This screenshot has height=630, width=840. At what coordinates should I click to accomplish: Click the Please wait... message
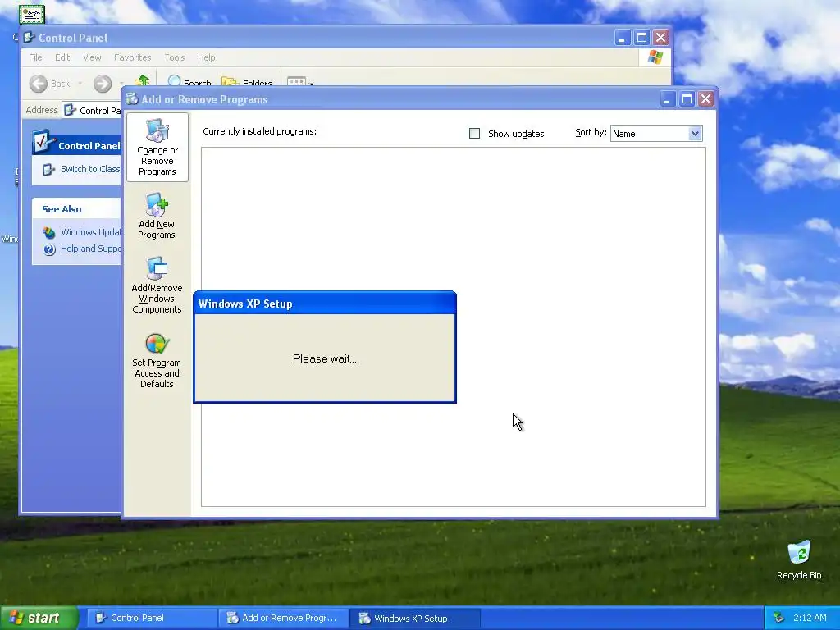click(x=325, y=359)
